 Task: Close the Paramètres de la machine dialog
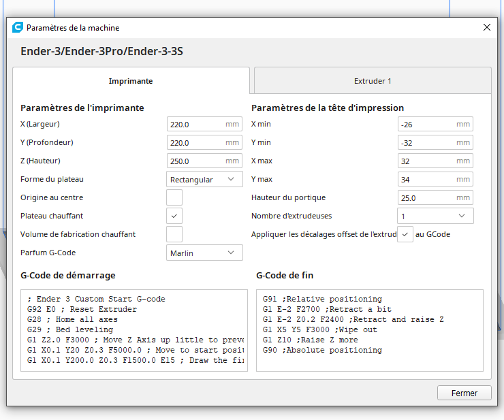(x=487, y=28)
